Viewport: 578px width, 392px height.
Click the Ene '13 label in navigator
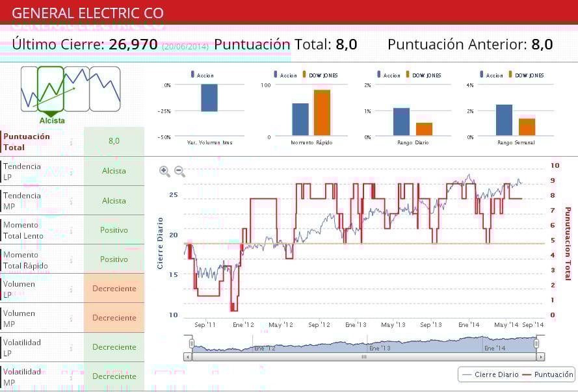[380, 348]
